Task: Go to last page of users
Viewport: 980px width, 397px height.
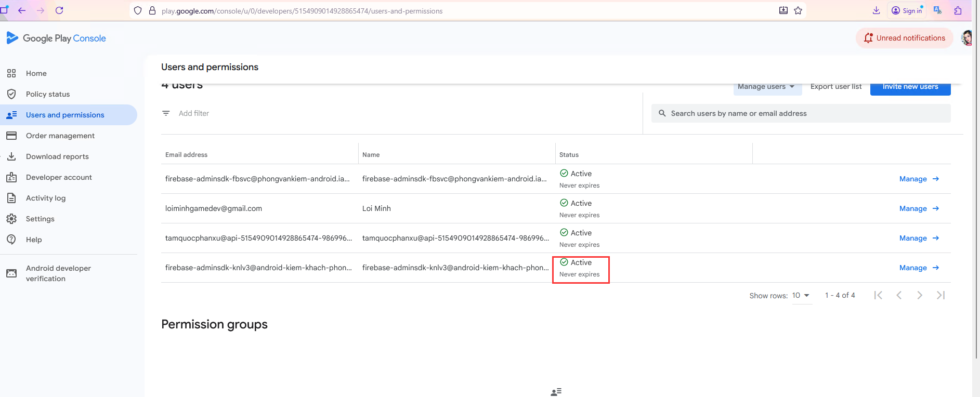Action: [940, 295]
